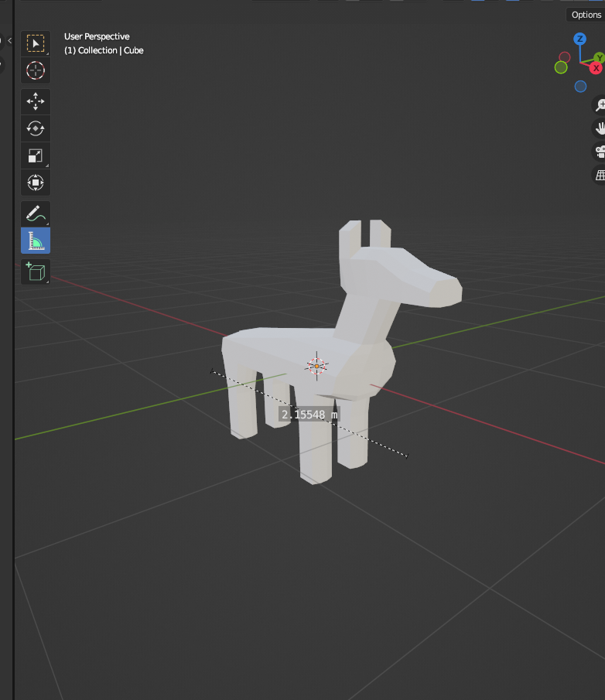Click the 3D cursor on the model body

pos(316,366)
